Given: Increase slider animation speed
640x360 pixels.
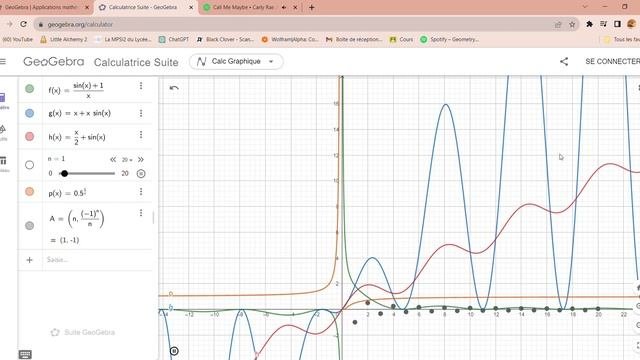Looking at the screenshot, I should [140, 160].
